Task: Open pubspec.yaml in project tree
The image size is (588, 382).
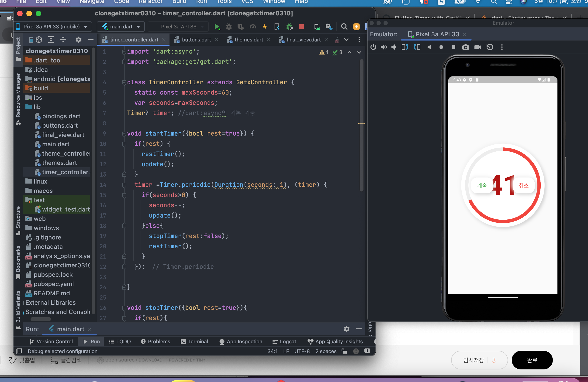Action: tap(54, 284)
